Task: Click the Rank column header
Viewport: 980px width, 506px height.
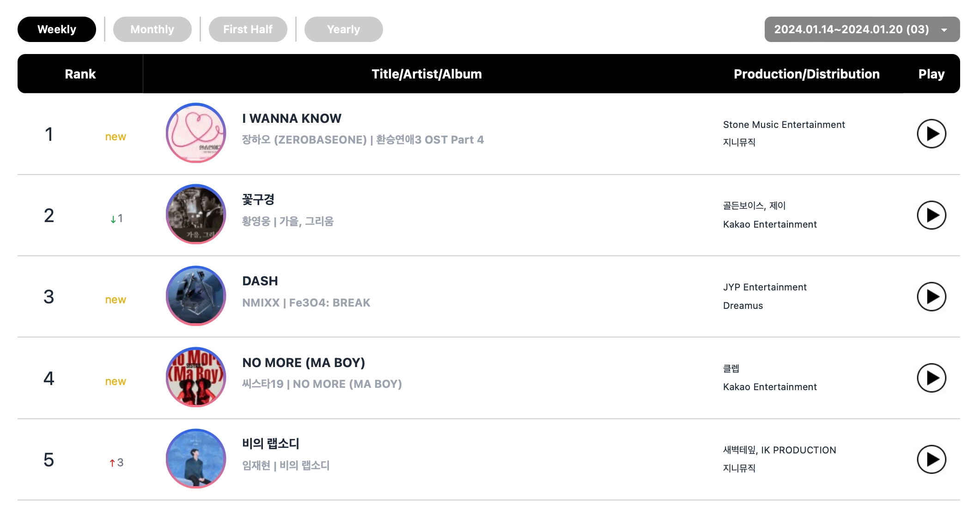Action: [x=80, y=74]
